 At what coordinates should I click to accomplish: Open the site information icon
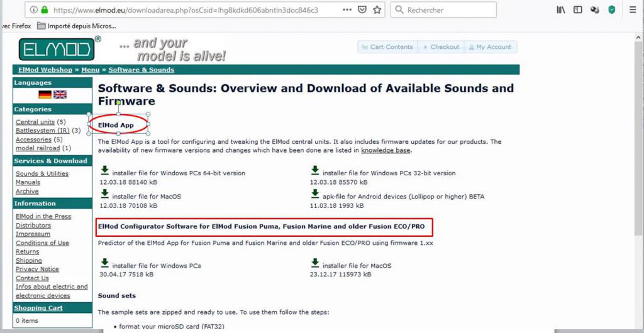[34, 10]
